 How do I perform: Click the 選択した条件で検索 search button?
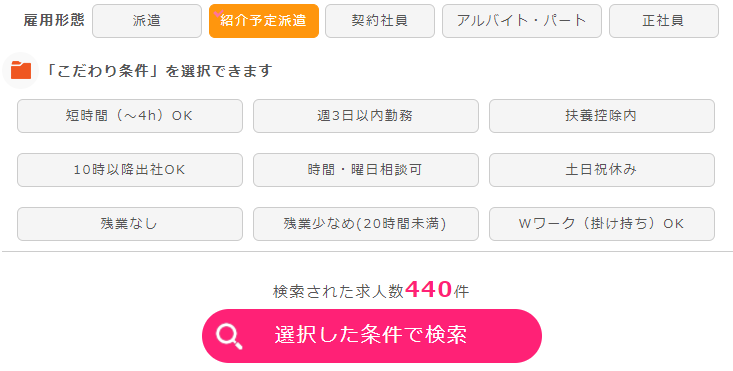point(372,336)
